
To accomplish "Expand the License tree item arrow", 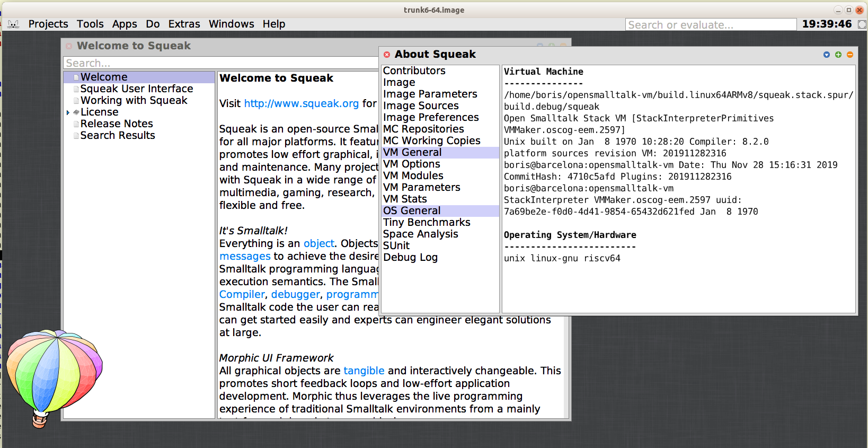I will pyautogui.click(x=68, y=112).
